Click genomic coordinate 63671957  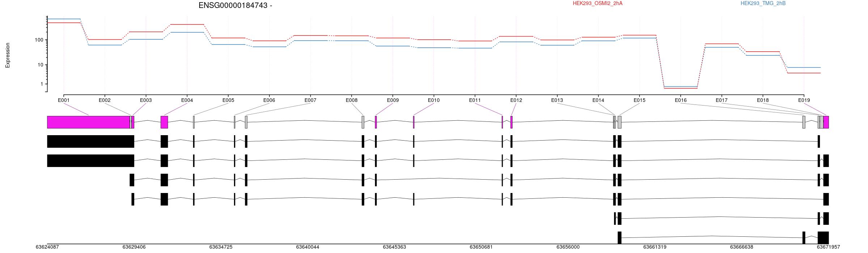(x=829, y=247)
